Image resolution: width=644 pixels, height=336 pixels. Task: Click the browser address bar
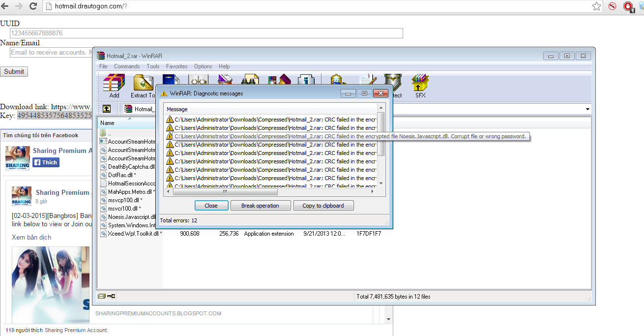tap(320, 6)
